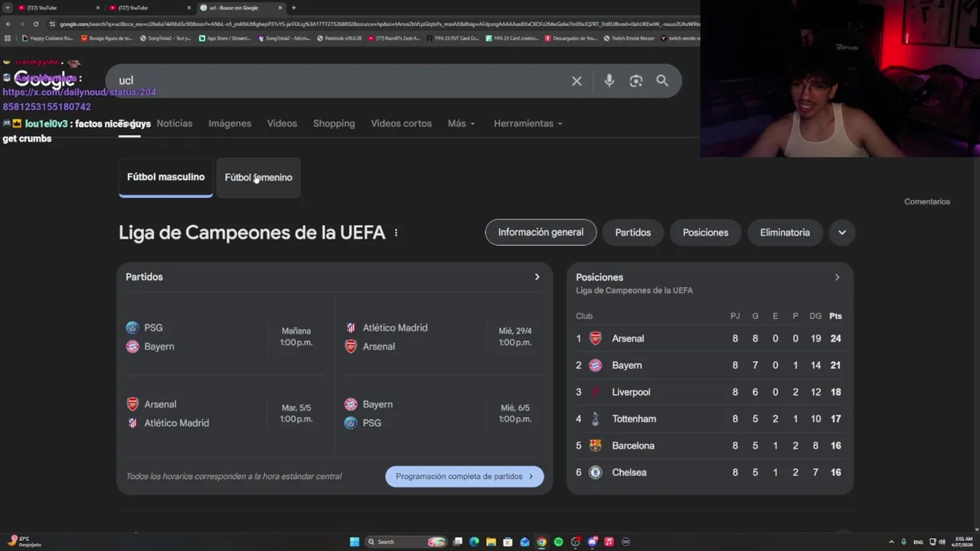
Task: Expand the Herramientas dropdown
Action: click(528, 123)
